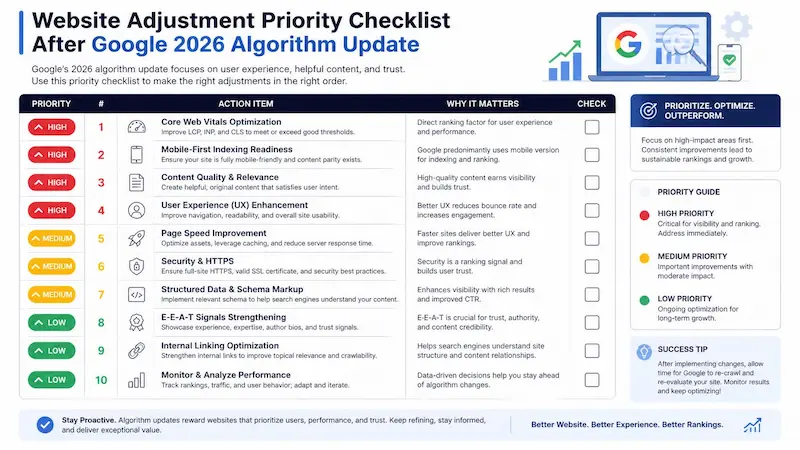This screenshot has height=450, width=800.
Task: Click the user profile icon for UX Enhancement
Action: (136, 210)
